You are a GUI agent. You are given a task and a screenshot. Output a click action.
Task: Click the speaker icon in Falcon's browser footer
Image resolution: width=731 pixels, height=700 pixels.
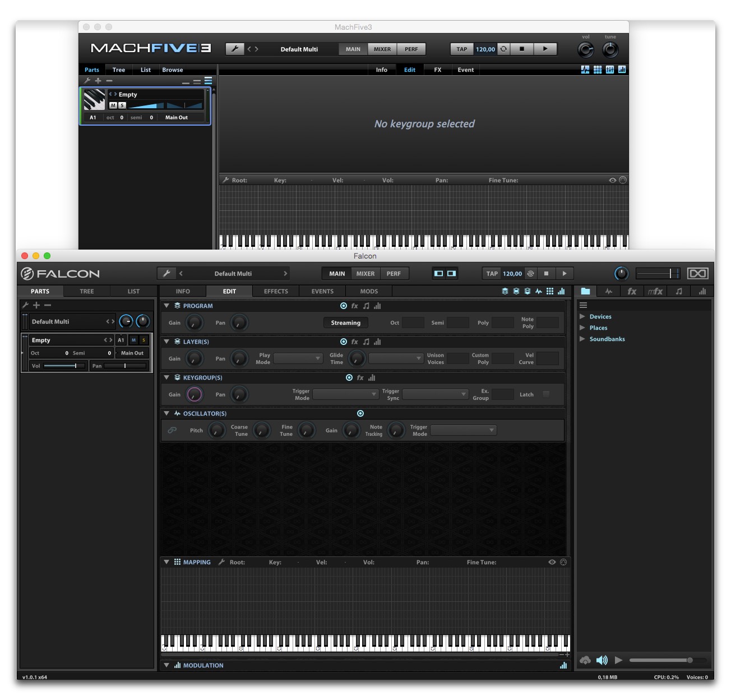(x=602, y=660)
